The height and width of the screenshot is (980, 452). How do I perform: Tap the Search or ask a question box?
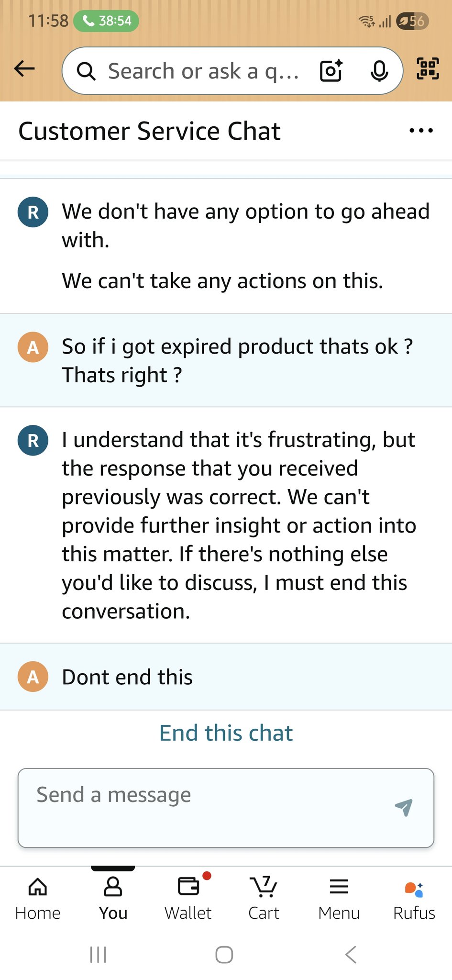tap(203, 71)
